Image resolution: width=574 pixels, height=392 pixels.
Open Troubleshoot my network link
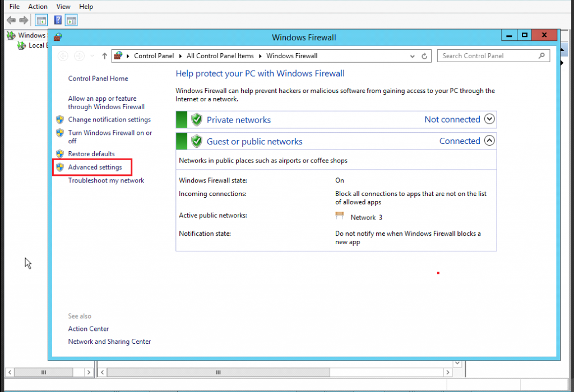coord(106,180)
